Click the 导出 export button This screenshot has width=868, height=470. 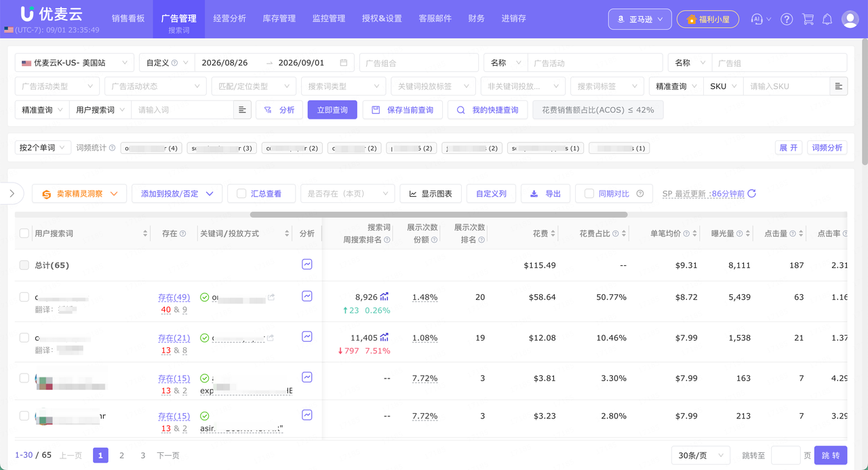[545, 193]
